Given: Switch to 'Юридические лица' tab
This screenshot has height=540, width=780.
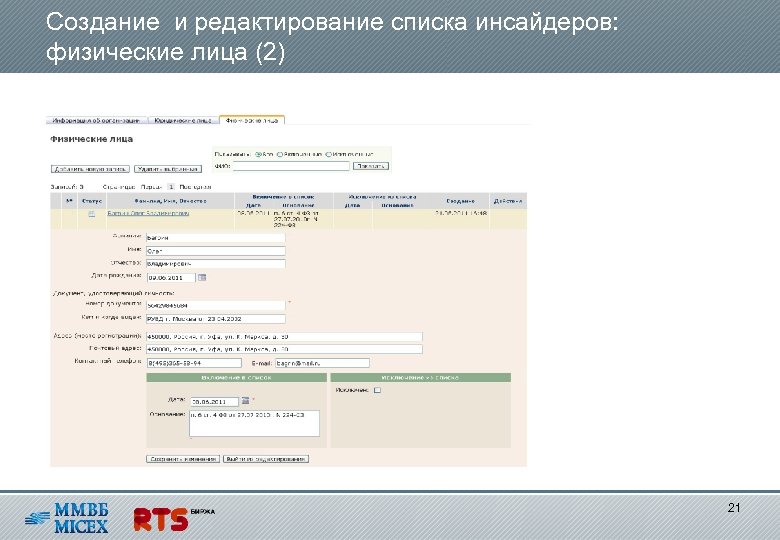Looking at the screenshot, I should [183, 120].
